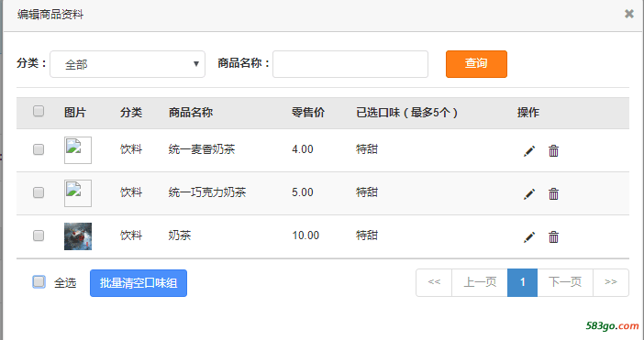Screen dimensions: 644x340
Task: Click the 零售价 column header
Action: coord(308,113)
